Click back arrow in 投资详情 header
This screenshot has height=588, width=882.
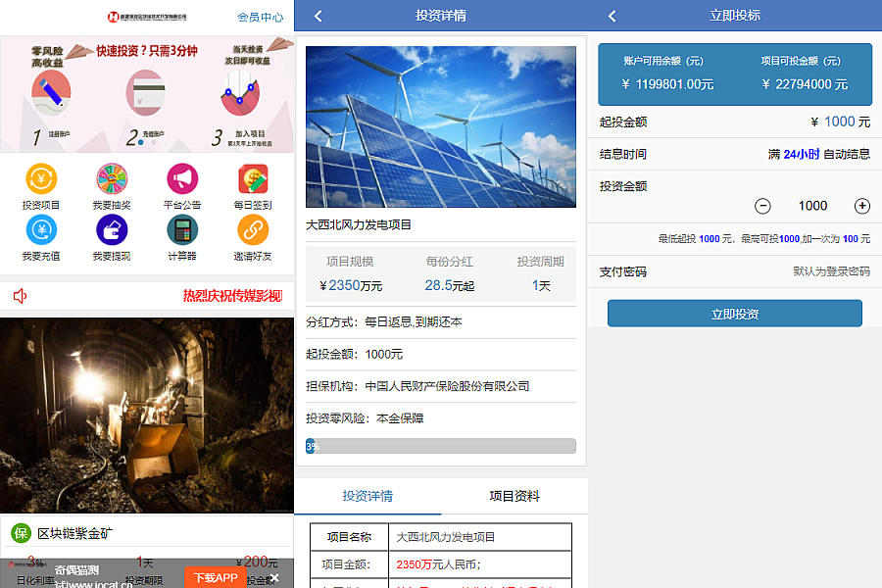click(318, 16)
